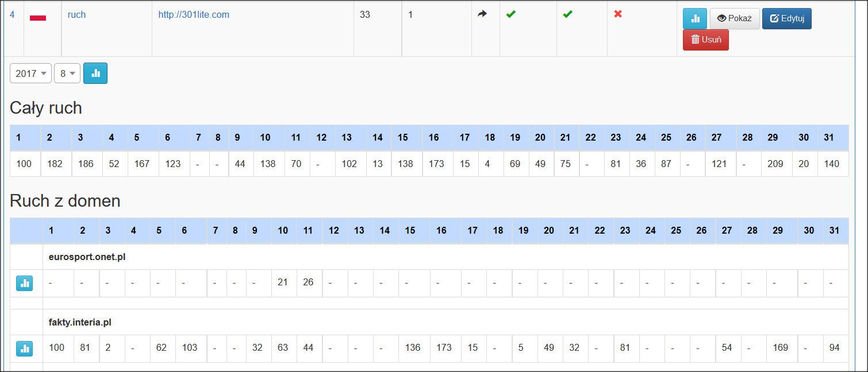Open the http://301lite.com link
This screenshot has height=372, width=868.
coord(194,15)
